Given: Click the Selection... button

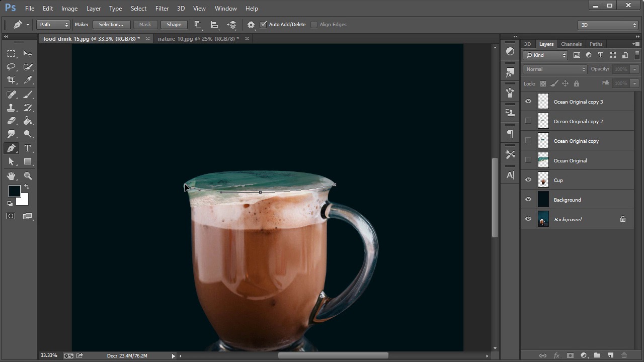Looking at the screenshot, I should coord(111,25).
